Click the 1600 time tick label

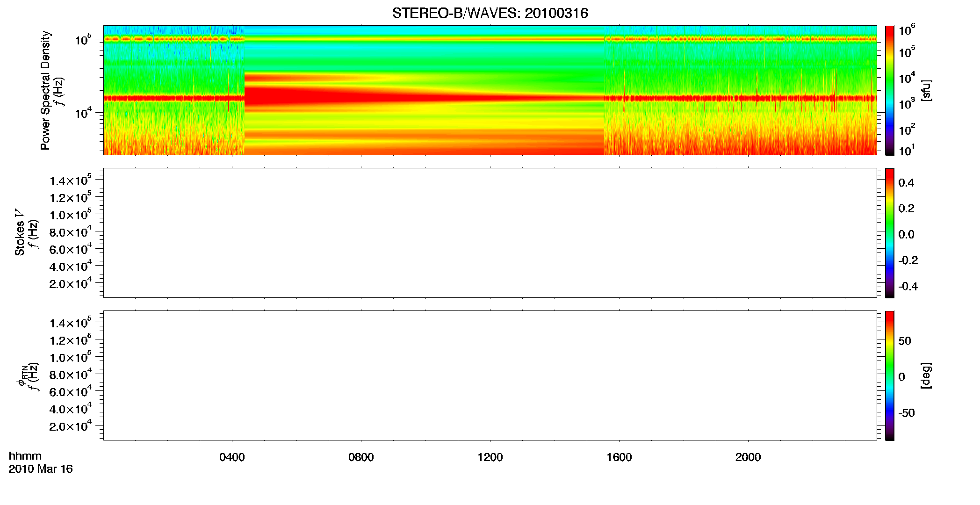coord(619,457)
